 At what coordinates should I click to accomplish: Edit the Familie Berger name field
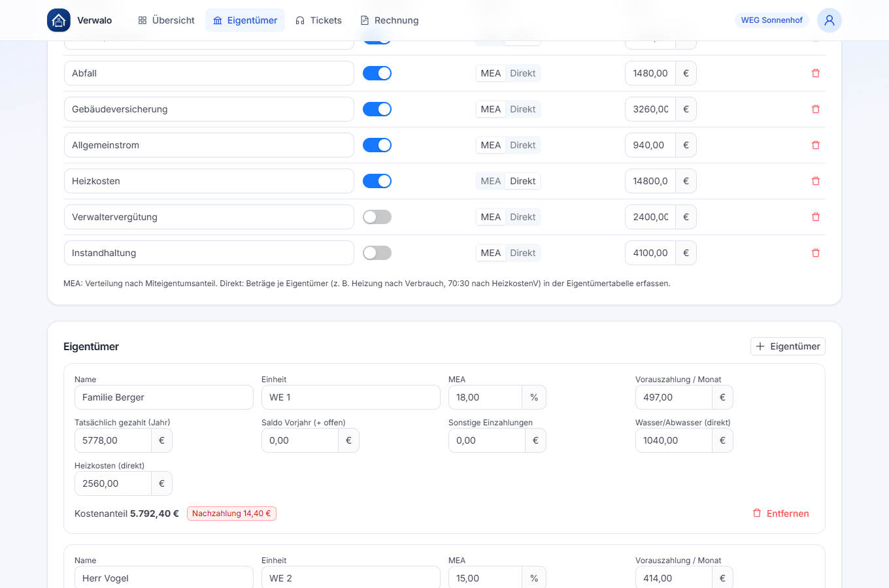(x=164, y=397)
